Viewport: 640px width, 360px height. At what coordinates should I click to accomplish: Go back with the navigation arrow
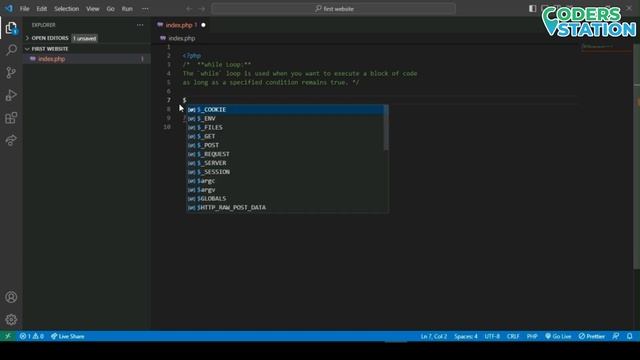(x=189, y=9)
